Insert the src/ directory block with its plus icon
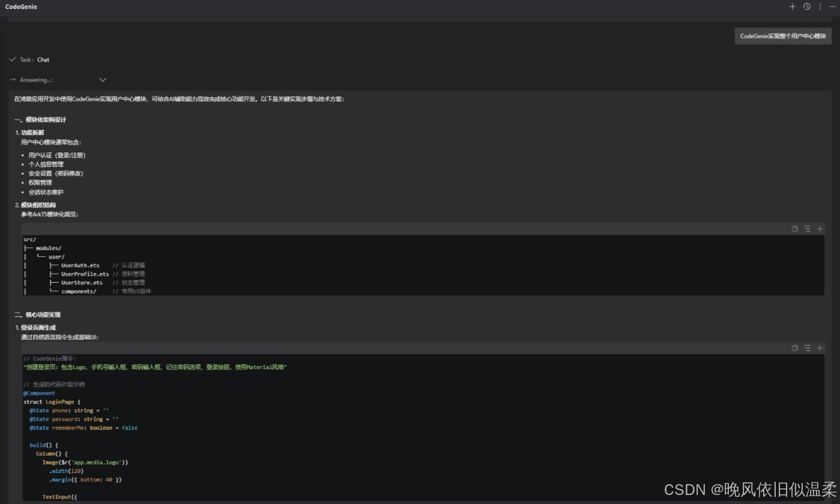The height and width of the screenshot is (504, 840). 820,229
